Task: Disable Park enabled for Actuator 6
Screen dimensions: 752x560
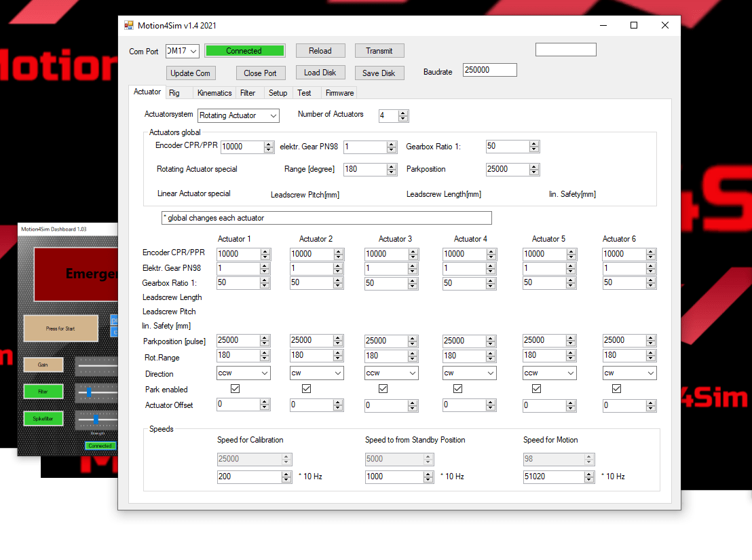Action: pyautogui.click(x=616, y=389)
